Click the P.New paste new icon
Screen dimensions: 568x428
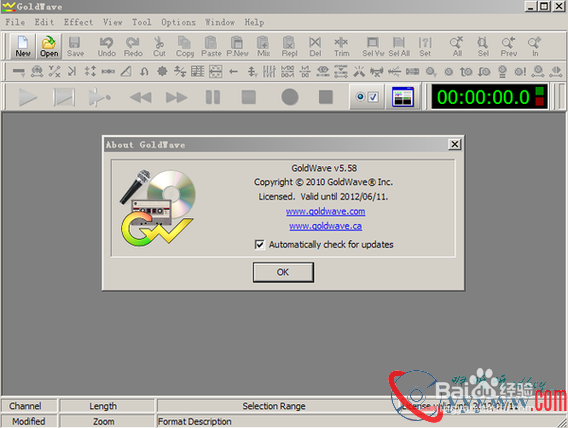point(237,46)
